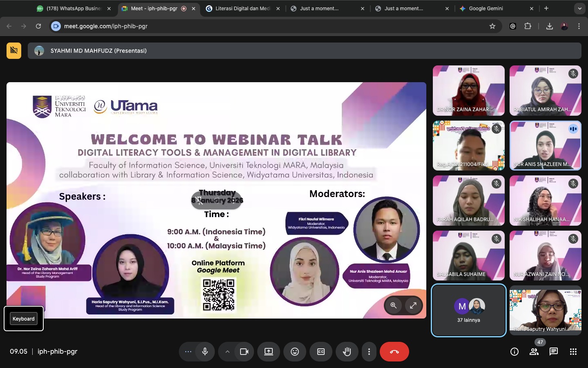Select Haria Saputry Wahyuni video tile

(546, 310)
